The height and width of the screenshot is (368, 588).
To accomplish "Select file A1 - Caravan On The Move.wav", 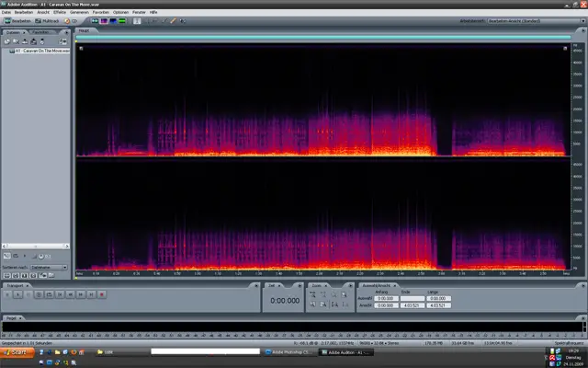I will 40,51.
